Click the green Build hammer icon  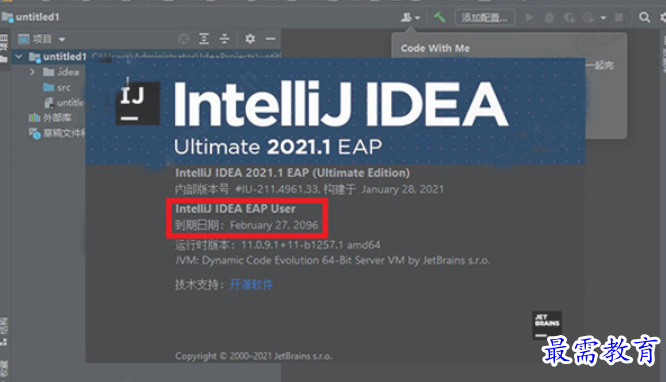[440, 17]
